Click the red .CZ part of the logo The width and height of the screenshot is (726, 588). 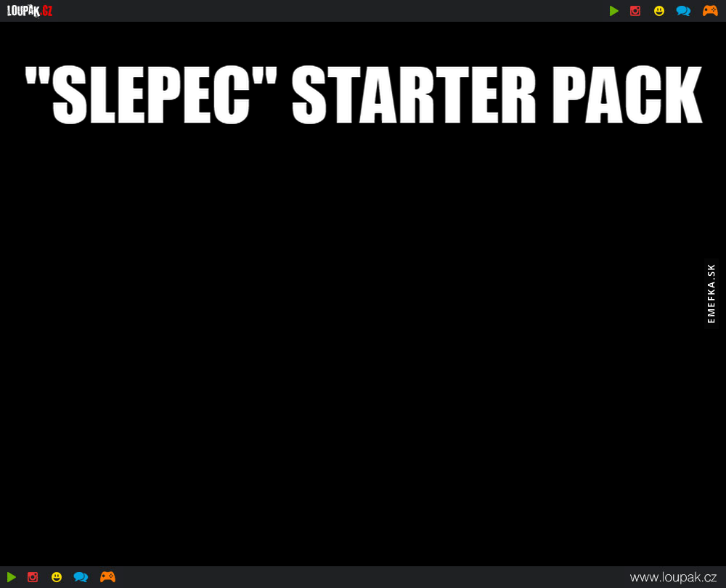pyautogui.click(x=45, y=11)
